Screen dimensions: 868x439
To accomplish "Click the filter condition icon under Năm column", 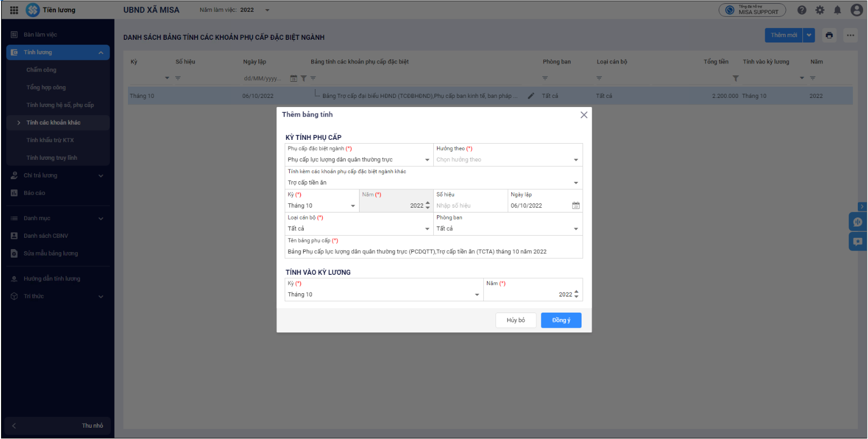I will point(813,79).
